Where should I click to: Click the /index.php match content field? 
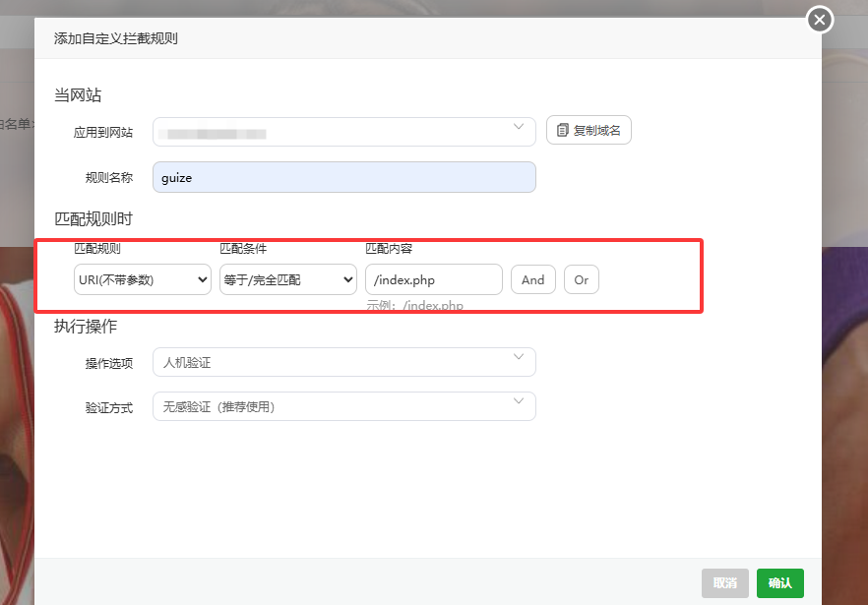tap(433, 279)
